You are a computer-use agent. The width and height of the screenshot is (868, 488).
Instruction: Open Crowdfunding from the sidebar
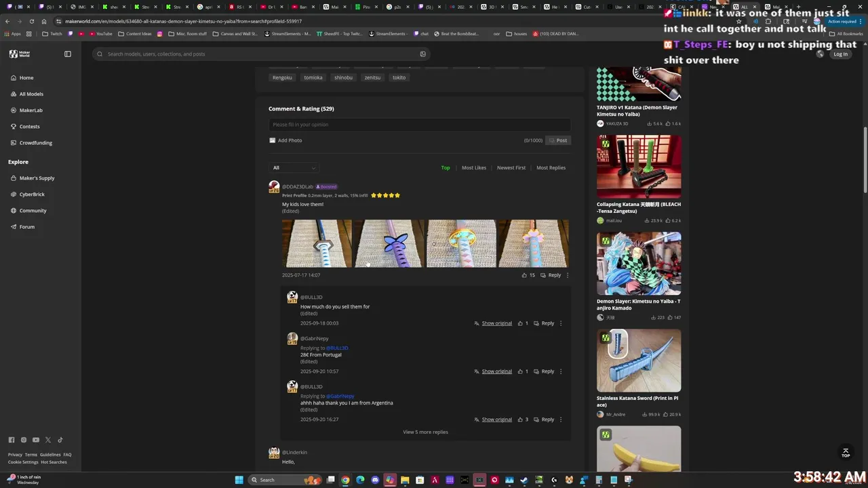(31, 143)
